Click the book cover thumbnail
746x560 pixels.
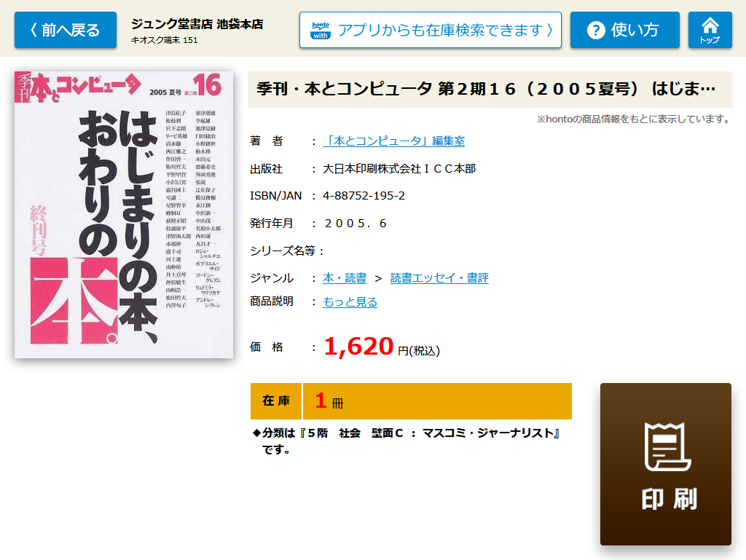coord(124,214)
